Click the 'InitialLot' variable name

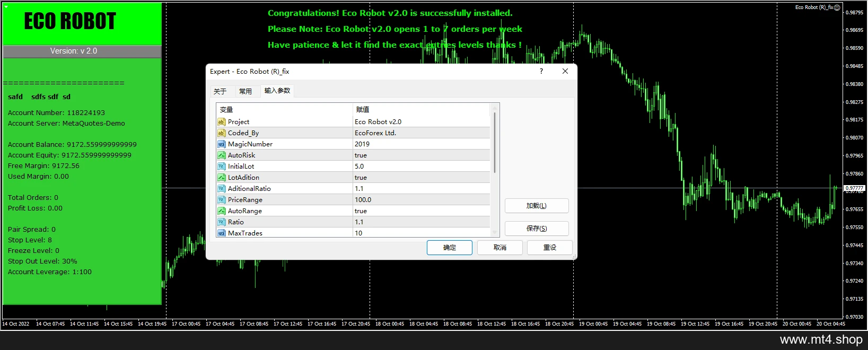[x=241, y=167]
